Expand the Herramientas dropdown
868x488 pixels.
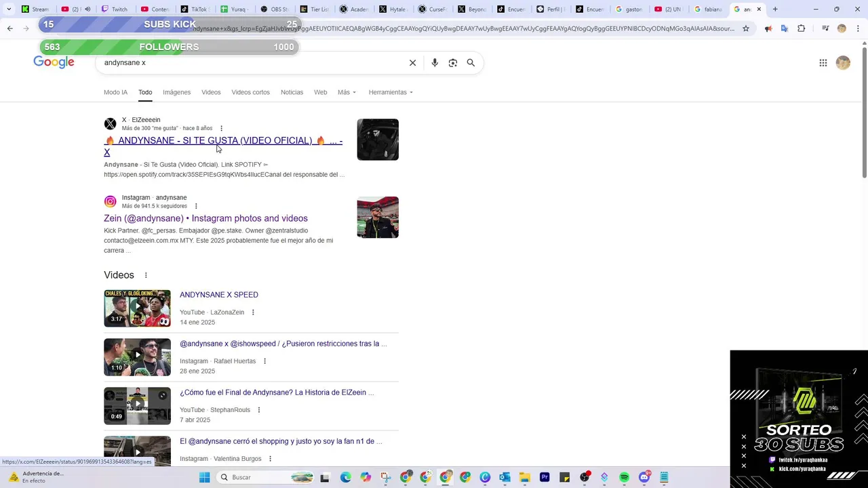pyautogui.click(x=391, y=92)
